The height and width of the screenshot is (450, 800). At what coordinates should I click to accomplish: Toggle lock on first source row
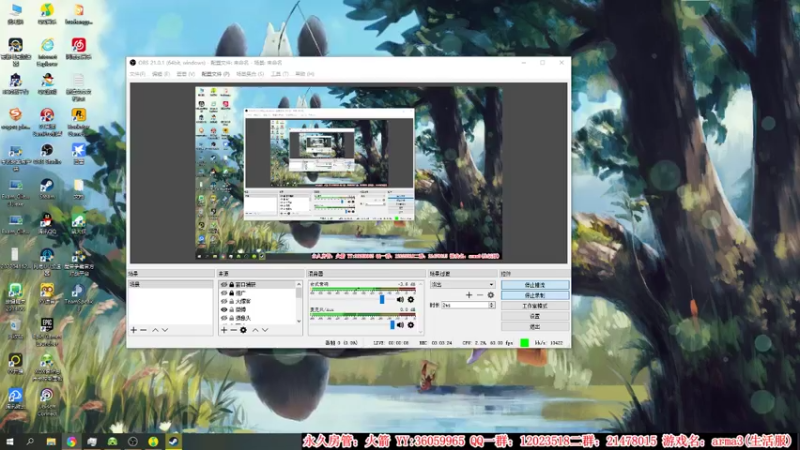point(232,285)
